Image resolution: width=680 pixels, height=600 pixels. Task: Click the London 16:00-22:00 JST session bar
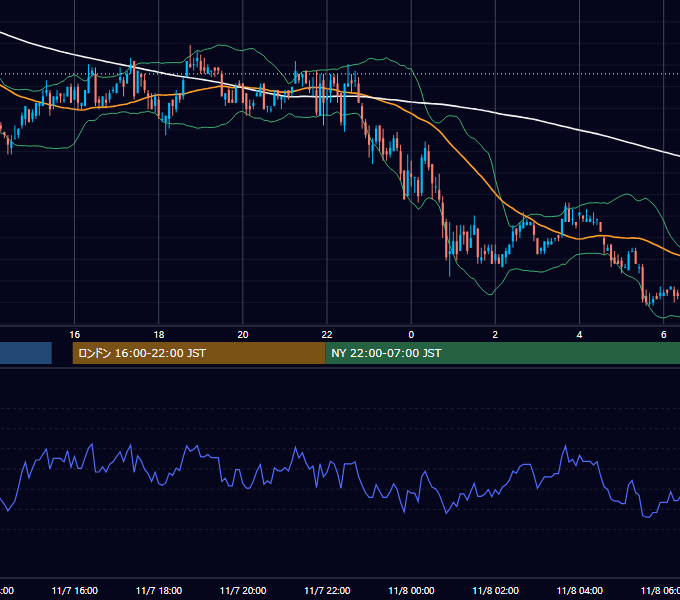pyautogui.click(x=199, y=353)
